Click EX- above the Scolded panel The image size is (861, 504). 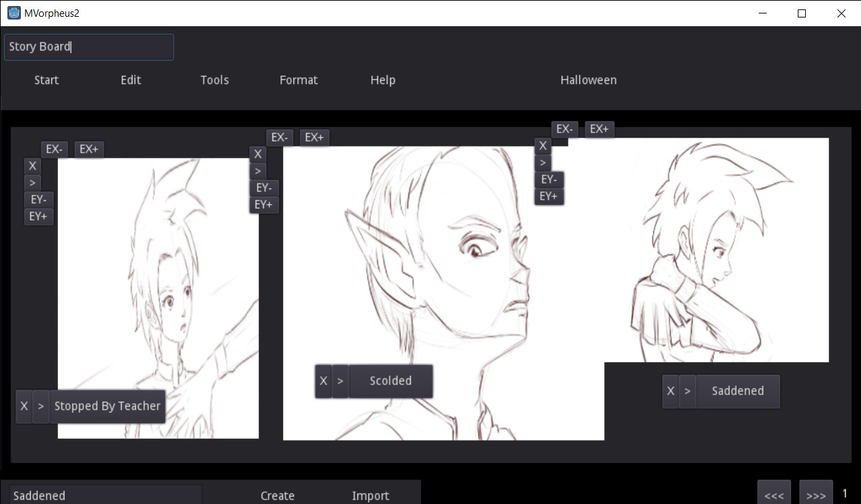[280, 137]
